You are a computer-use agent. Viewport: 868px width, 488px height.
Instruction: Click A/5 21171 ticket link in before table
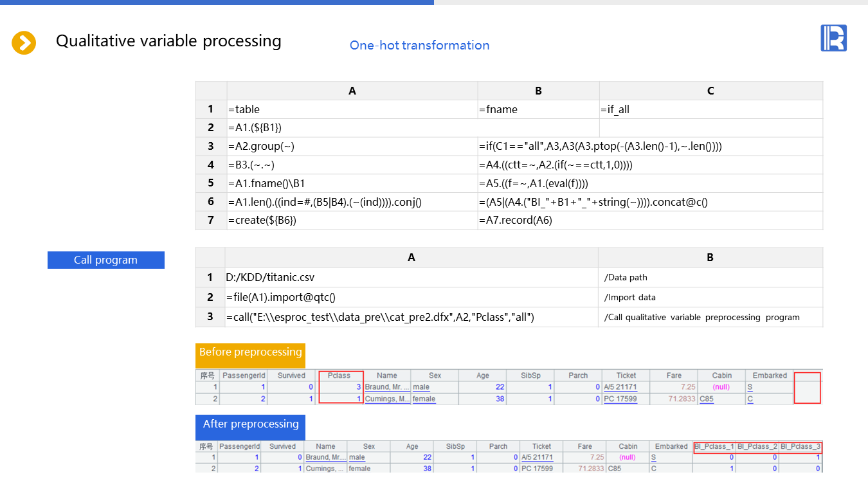tap(620, 387)
